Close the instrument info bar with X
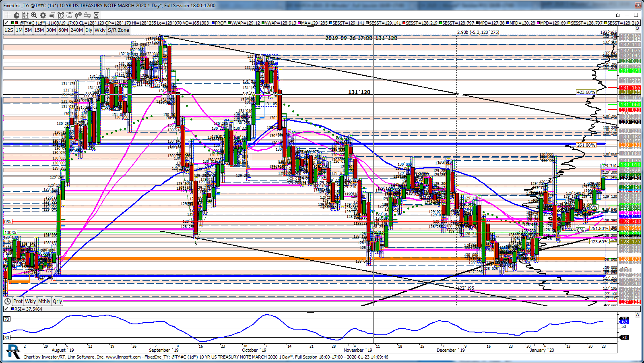The image size is (644, 363). click(x=6, y=23)
